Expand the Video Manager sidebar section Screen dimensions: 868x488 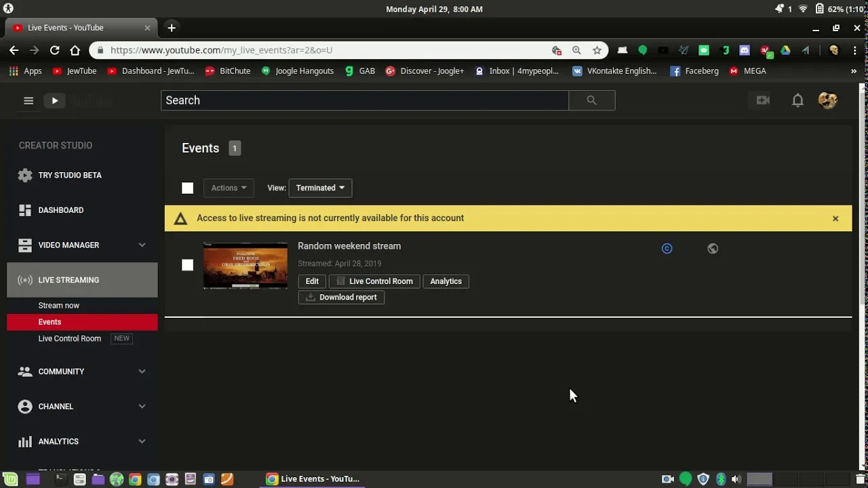pos(142,245)
